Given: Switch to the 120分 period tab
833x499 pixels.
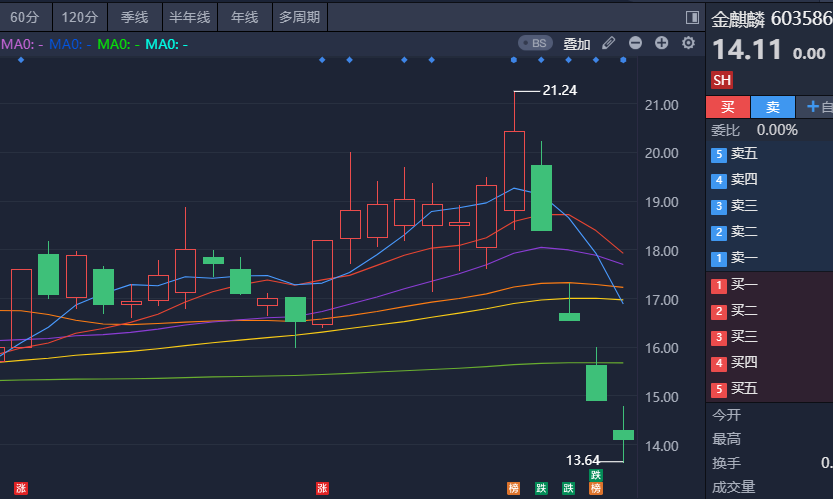Looking at the screenshot, I should click(80, 17).
